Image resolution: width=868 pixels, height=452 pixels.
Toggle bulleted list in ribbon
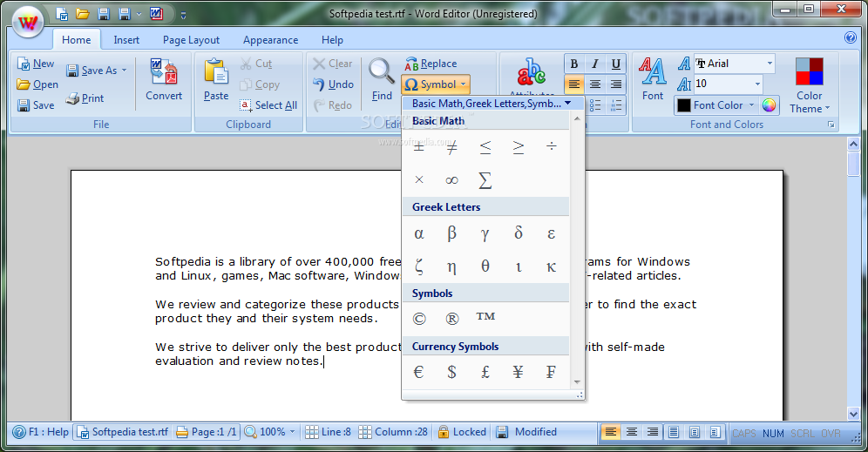coord(595,105)
